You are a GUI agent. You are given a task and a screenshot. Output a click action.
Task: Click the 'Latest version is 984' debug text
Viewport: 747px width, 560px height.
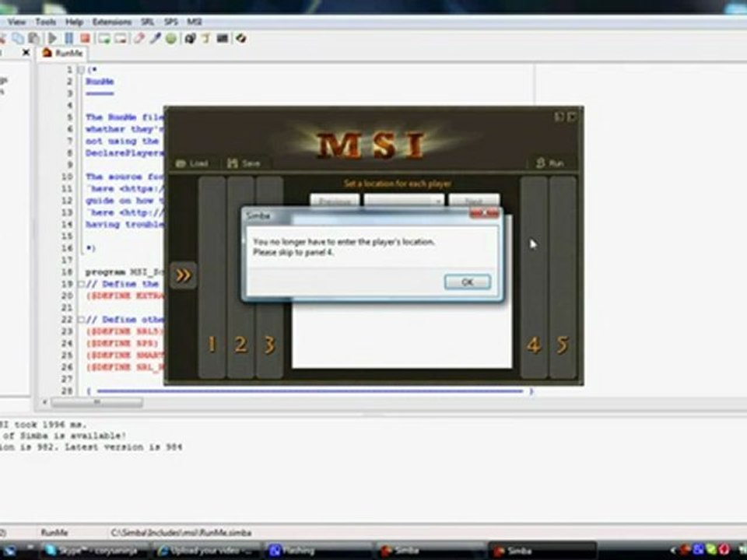124,447
